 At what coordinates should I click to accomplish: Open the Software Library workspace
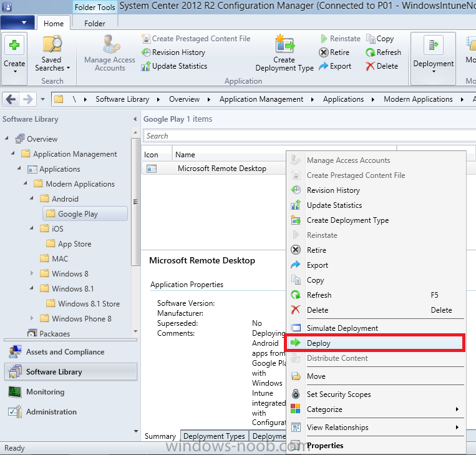click(x=70, y=372)
